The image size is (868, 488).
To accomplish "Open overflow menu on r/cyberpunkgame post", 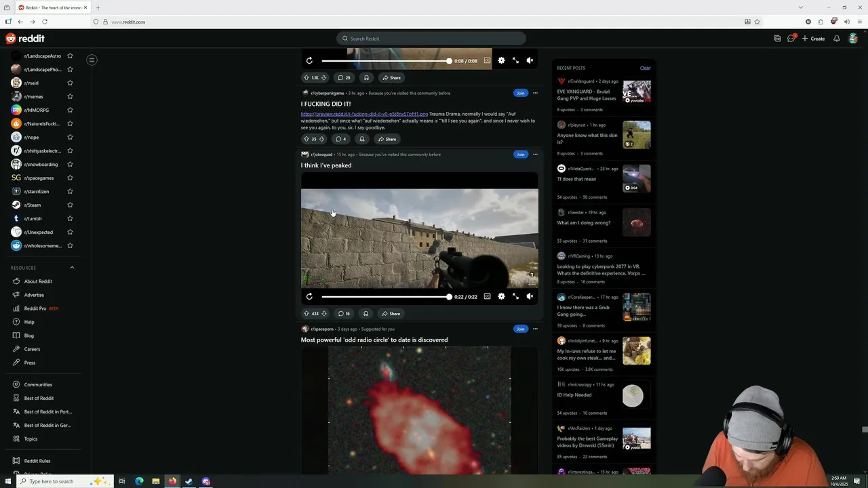I will (x=535, y=93).
